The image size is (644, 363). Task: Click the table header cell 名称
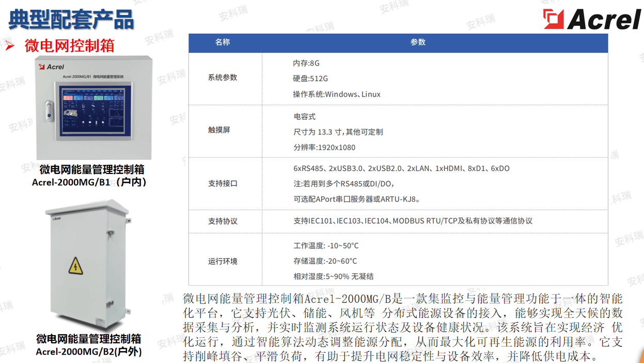[x=223, y=42]
